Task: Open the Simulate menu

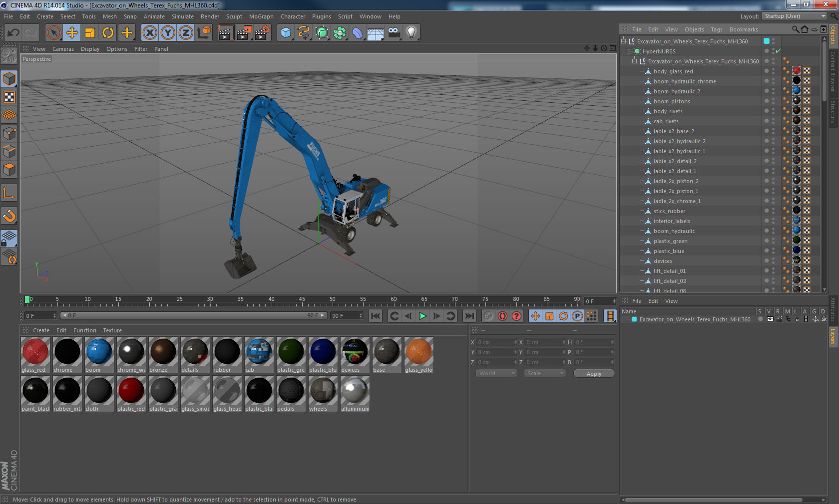Action: pyautogui.click(x=183, y=16)
